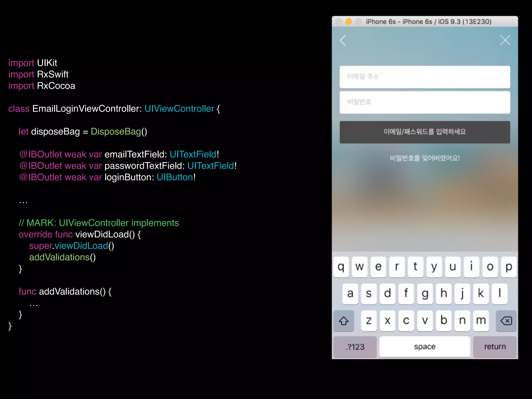532x399 pixels.
Task: Tap the m key on keyboard
Action: click(x=481, y=321)
